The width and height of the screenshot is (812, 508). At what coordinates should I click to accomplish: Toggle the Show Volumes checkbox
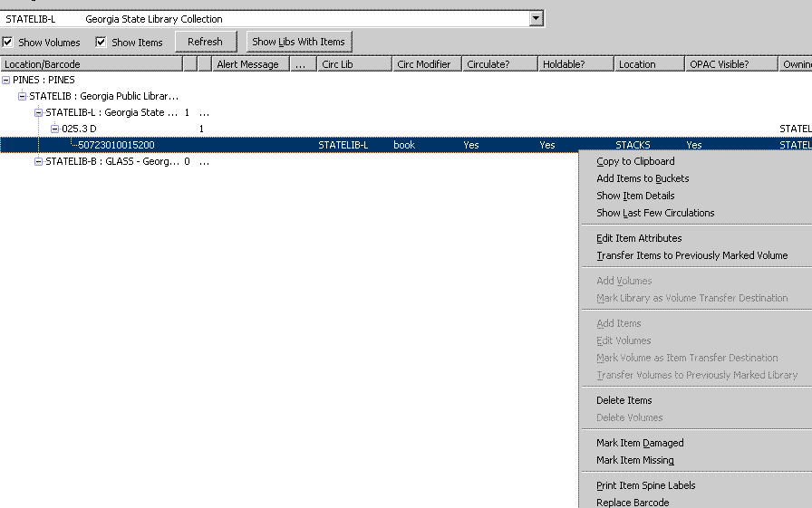pos(7,42)
